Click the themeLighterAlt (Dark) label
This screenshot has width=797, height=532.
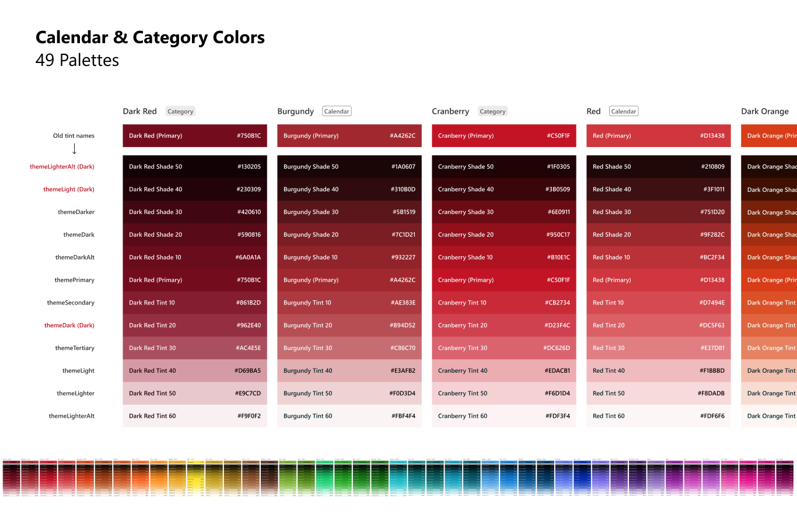point(62,167)
